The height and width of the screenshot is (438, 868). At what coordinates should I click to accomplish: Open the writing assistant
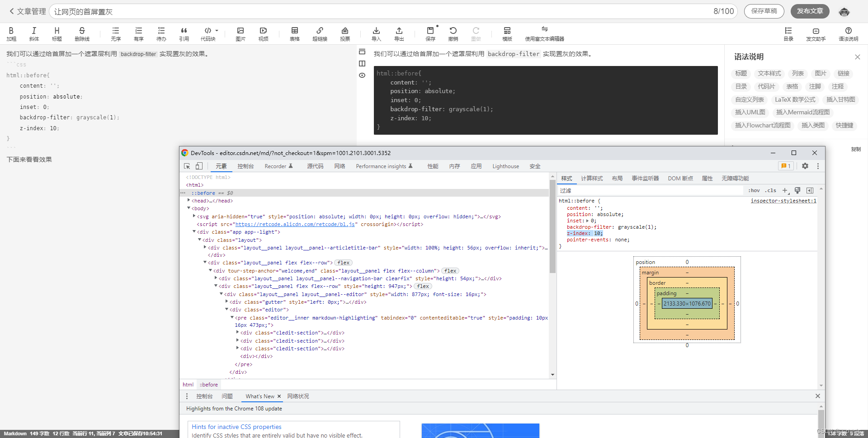pos(816,33)
